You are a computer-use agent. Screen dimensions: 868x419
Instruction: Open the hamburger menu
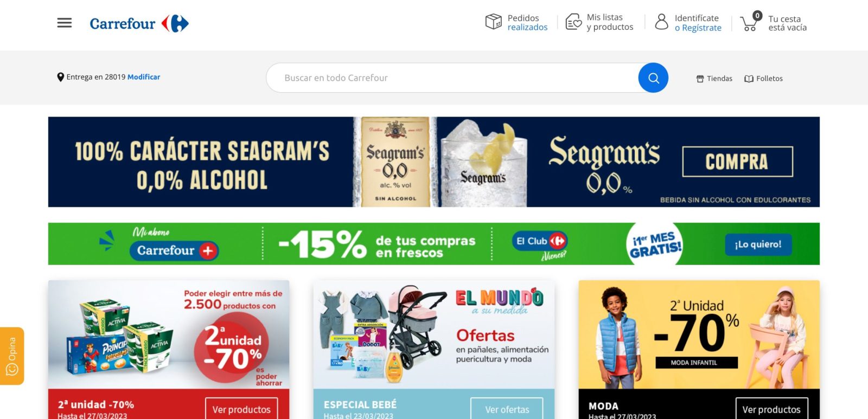[65, 23]
